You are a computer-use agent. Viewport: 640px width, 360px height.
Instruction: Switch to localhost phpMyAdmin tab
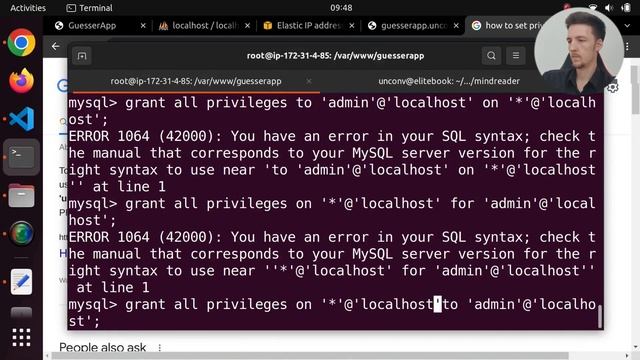(x=204, y=26)
